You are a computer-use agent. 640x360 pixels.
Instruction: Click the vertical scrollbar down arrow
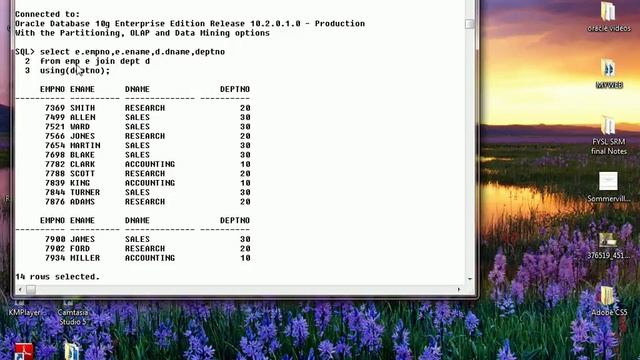coord(470,279)
